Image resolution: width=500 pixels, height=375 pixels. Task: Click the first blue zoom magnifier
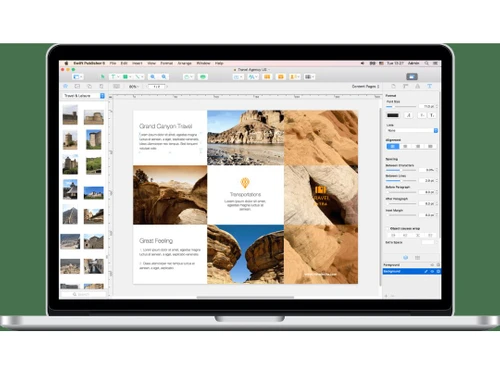152,77
